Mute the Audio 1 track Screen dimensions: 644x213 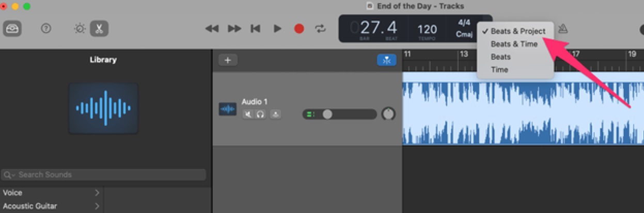[248, 114]
